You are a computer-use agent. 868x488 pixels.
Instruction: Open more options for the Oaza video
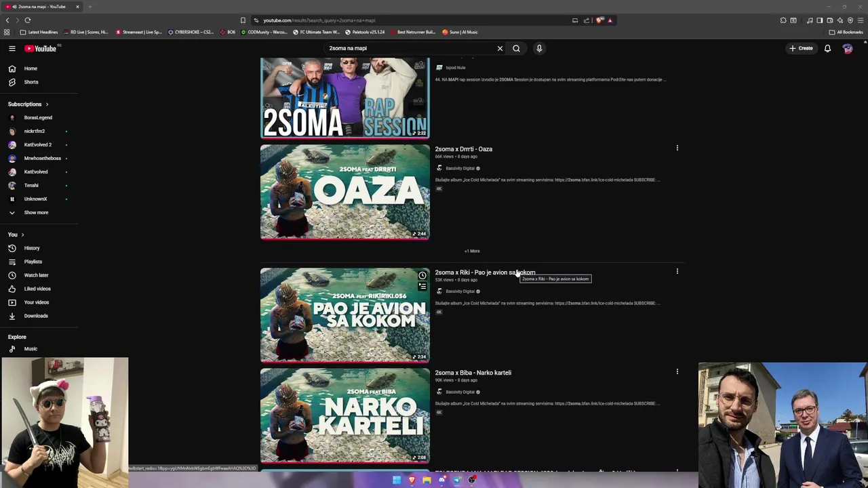pyautogui.click(x=677, y=148)
